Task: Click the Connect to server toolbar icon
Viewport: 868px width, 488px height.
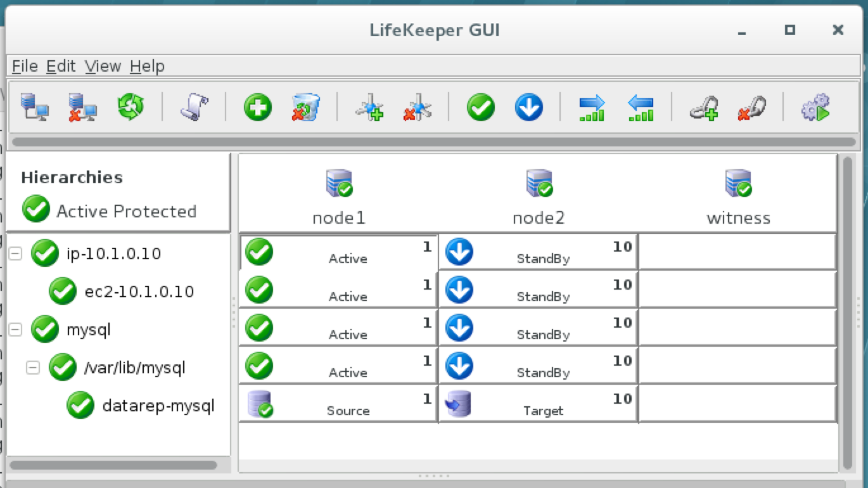Action: click(x=34, y=107)
